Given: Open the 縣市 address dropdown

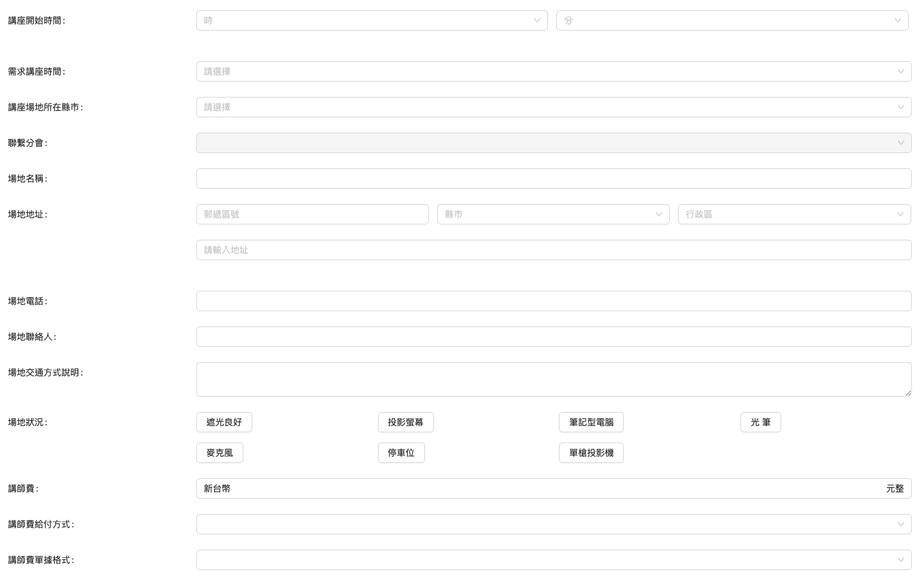Looking at the screenshot, I should [552, 214].
